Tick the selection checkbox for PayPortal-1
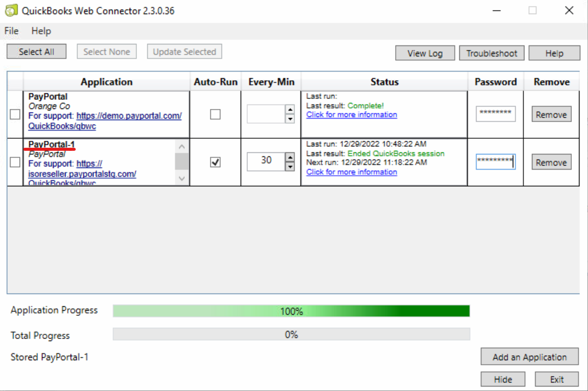This screenshot has height=391, width=588. pyautogui.click(x=15, y=162)
